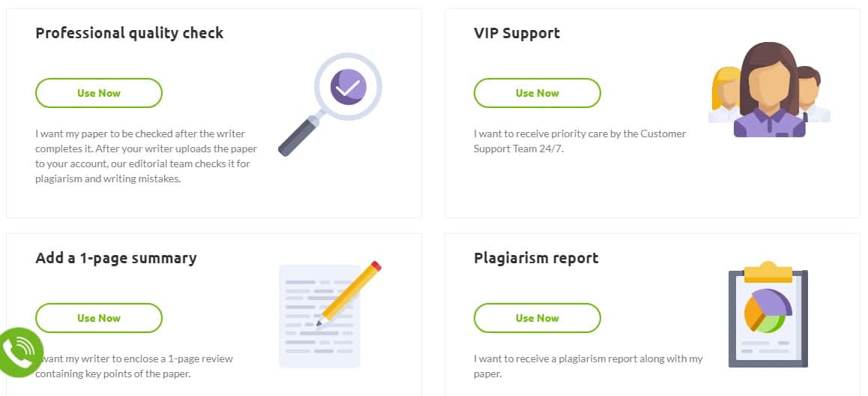Click the pie chart on the clipboard

coord(768,310)
